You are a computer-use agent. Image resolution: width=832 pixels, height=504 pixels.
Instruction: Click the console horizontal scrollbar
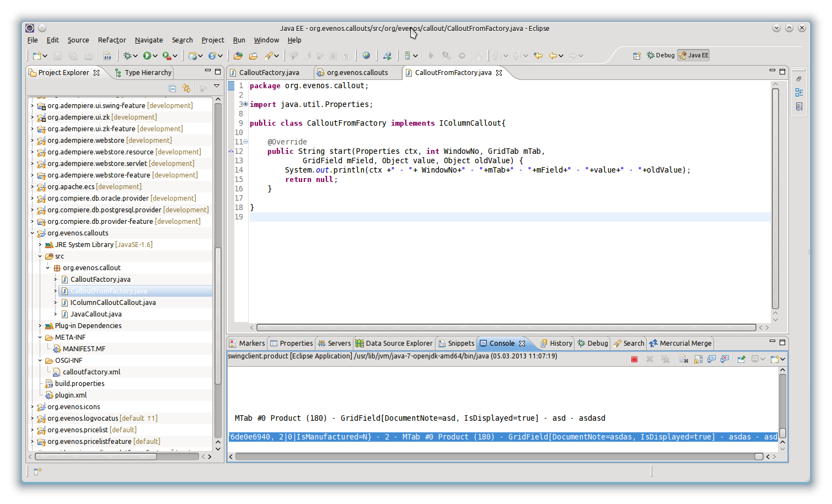coord(496,457)
